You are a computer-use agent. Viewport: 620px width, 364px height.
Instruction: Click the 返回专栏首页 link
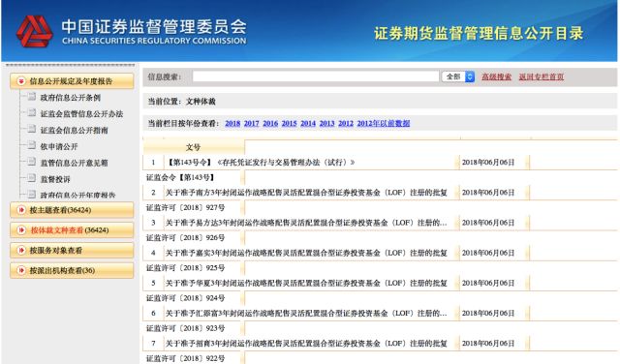pyautogui.click(x=542, y=76)
